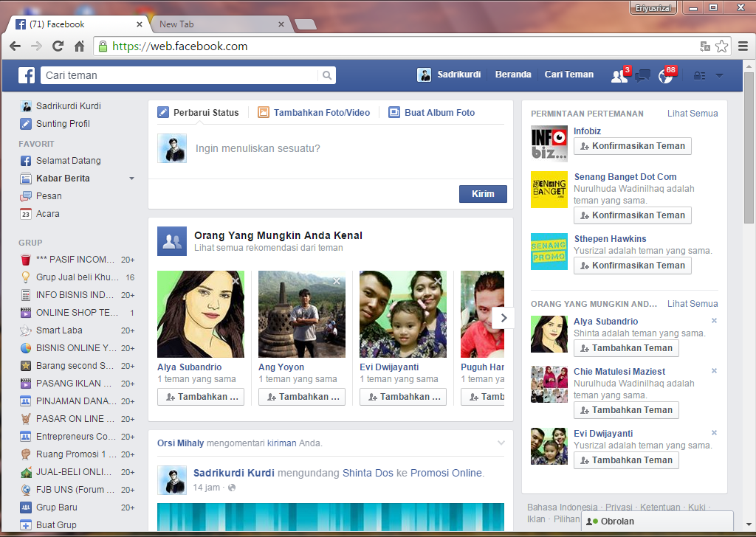Confirm Infobiz friend request

632,146
